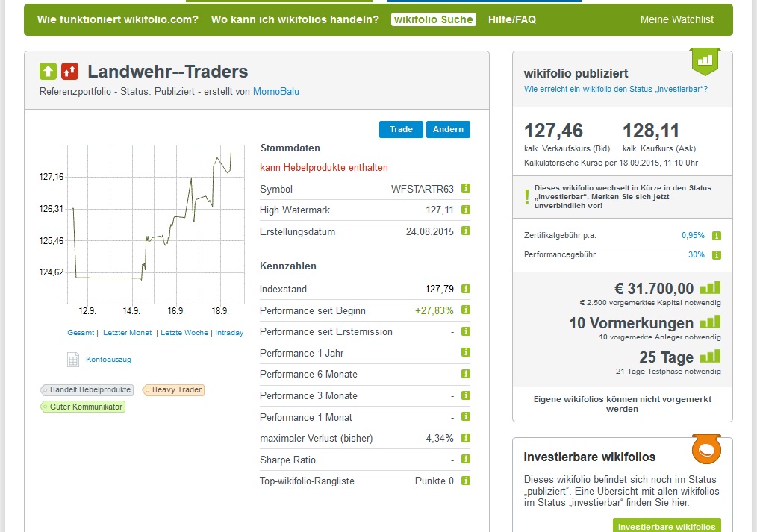Click the Trade button
This screenshot has width=757, height=532.
pyautogui.click(x=401, y=129)
